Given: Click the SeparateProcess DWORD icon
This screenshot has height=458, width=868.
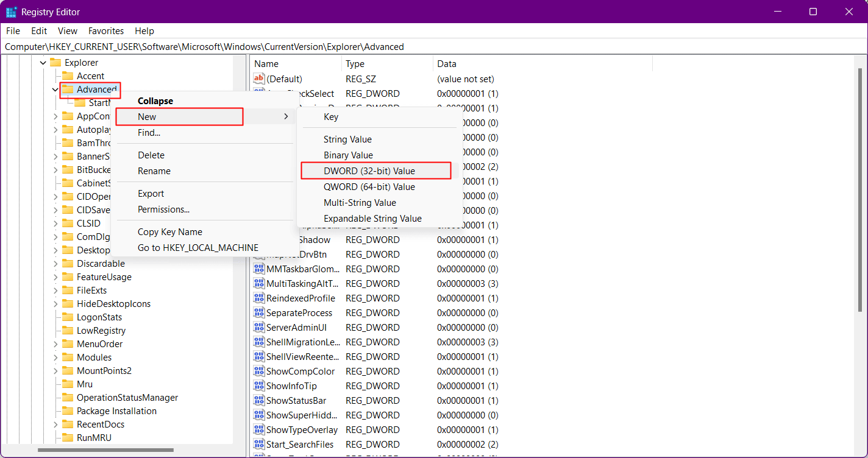Looking at the screenshot, I should coord(259,312).
